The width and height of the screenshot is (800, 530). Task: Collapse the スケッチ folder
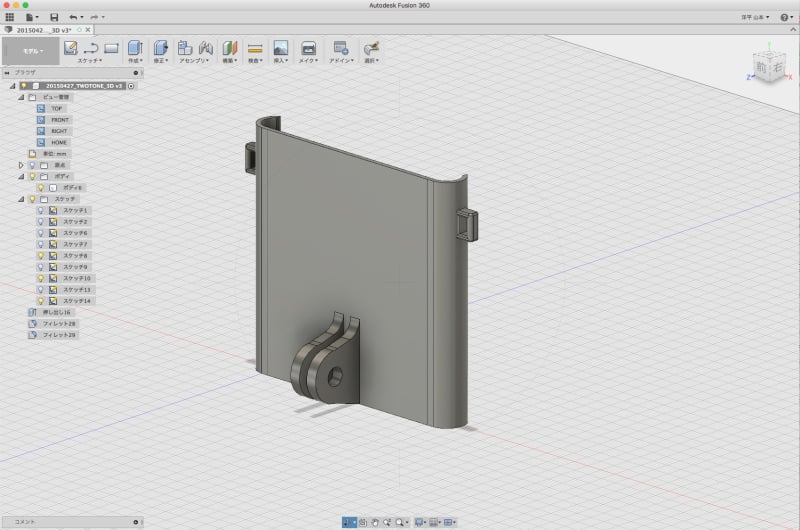point(21,199)
